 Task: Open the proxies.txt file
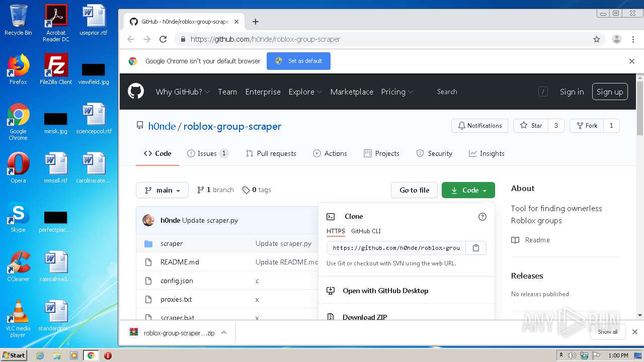pyautogui.click(x=176, y=299)
